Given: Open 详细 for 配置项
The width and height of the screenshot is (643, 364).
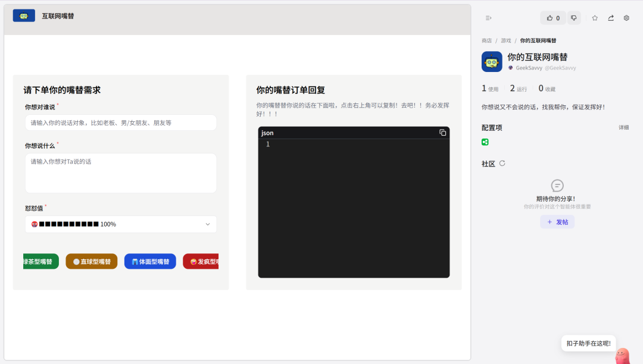Looking at the screenshot, I should 624,127.
